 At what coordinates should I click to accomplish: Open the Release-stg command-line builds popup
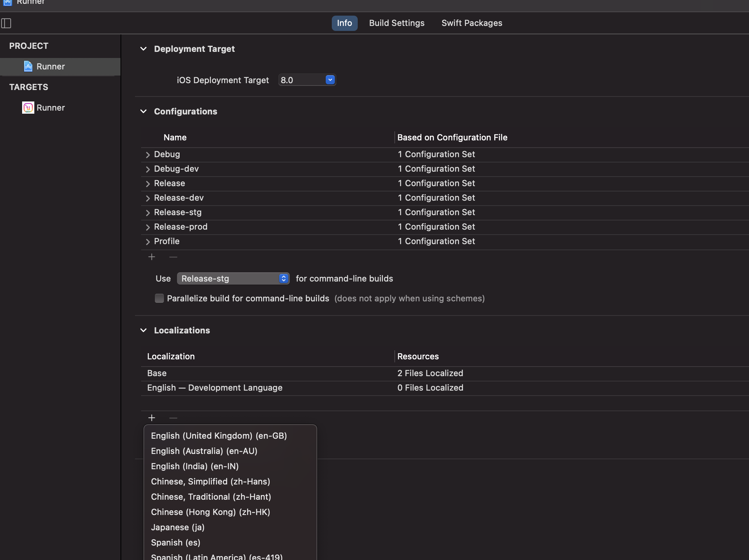point(233,278)
